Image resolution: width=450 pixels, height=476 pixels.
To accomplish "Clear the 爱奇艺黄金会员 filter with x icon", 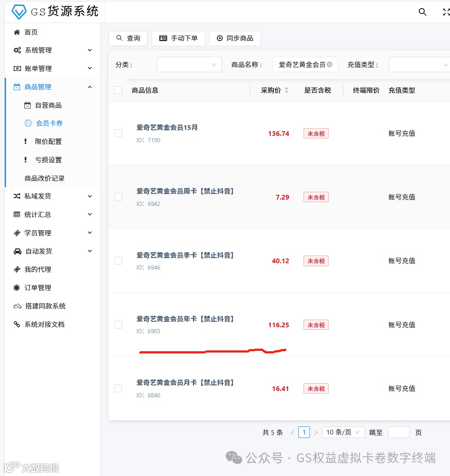I will click(x=329, y=65).
